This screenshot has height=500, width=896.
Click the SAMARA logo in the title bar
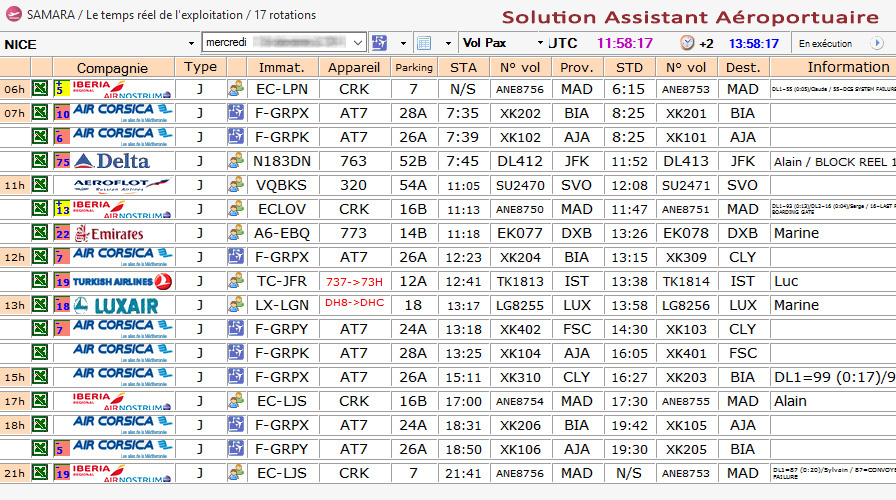click(14, 14)
